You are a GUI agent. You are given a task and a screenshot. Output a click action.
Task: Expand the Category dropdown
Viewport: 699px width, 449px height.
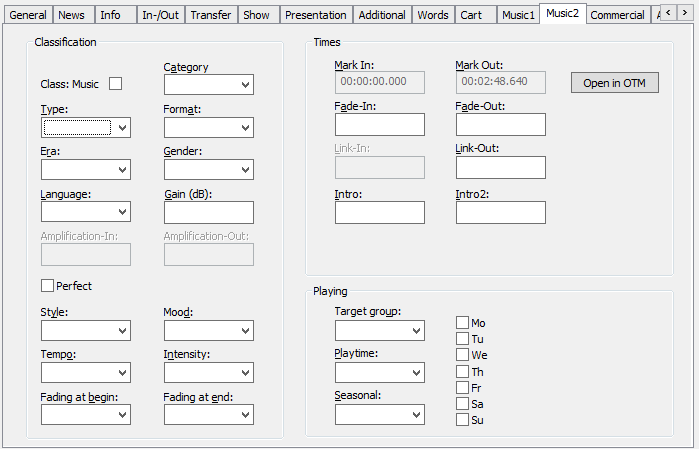point(208,85)
